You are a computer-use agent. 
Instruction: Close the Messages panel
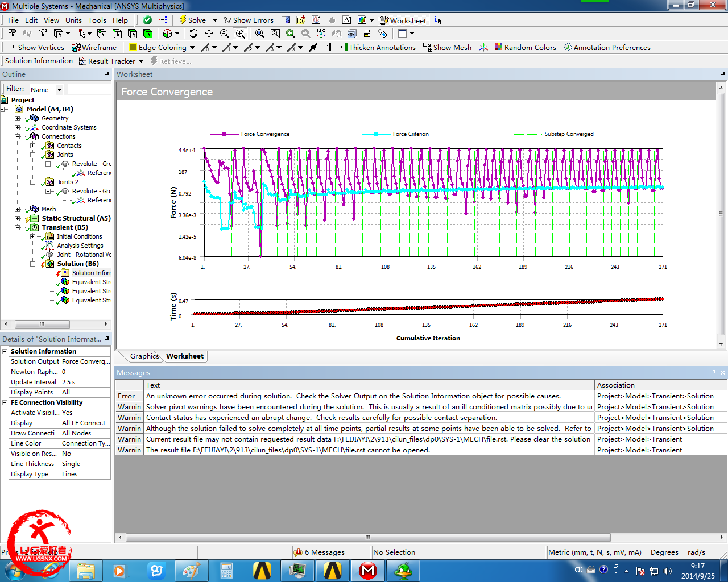click(x=723, y=372)
